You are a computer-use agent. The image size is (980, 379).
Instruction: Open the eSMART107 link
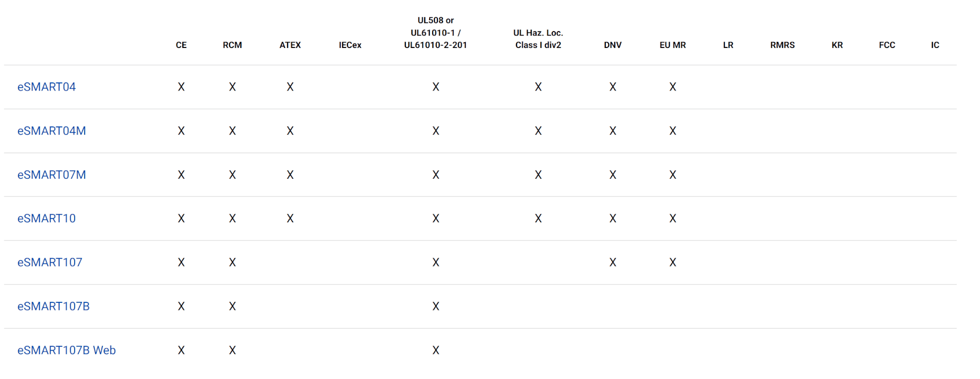point(50,263)
